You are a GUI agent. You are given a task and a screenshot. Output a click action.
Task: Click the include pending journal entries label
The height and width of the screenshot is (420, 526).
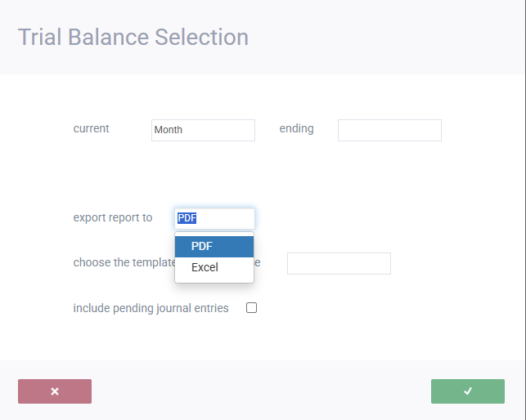pos(151,308)
